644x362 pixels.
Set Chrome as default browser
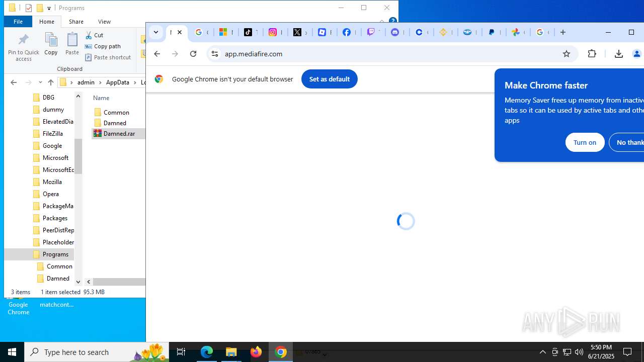(330, 79)
